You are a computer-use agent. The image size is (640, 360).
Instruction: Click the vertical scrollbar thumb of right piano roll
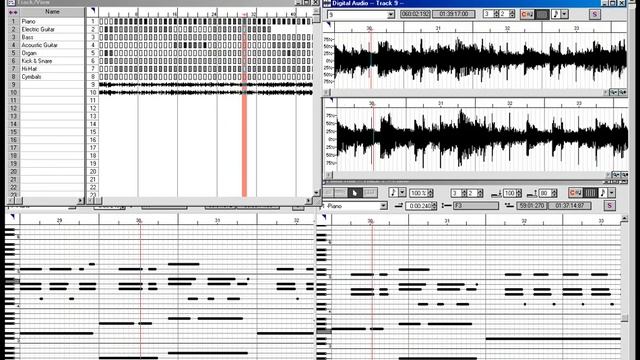(624, 318)
